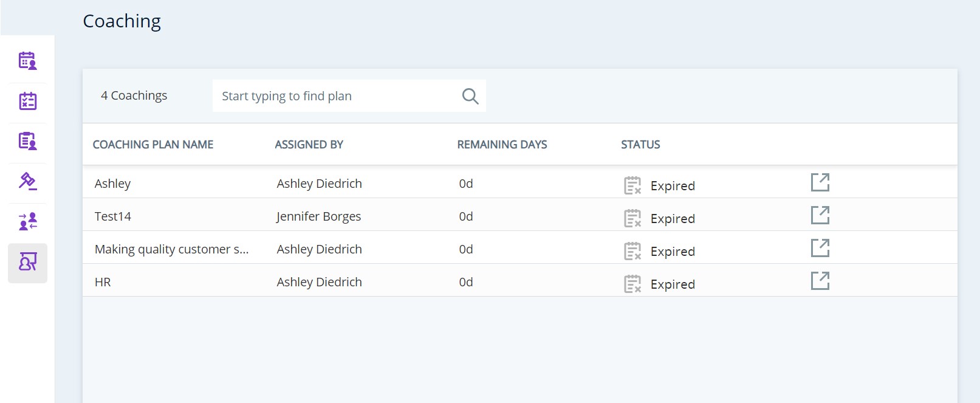Click the Status column header
The width and height of the screenshot is (980, 403).
(640, 145)
